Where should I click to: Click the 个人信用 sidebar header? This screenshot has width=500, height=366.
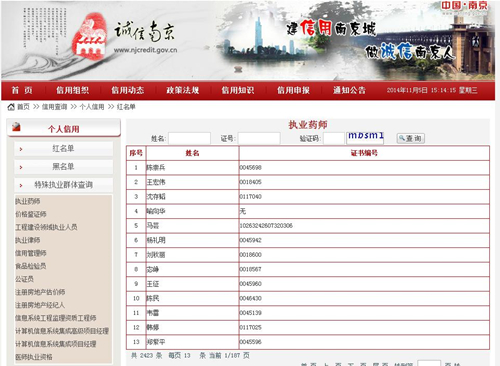[64, 129]
